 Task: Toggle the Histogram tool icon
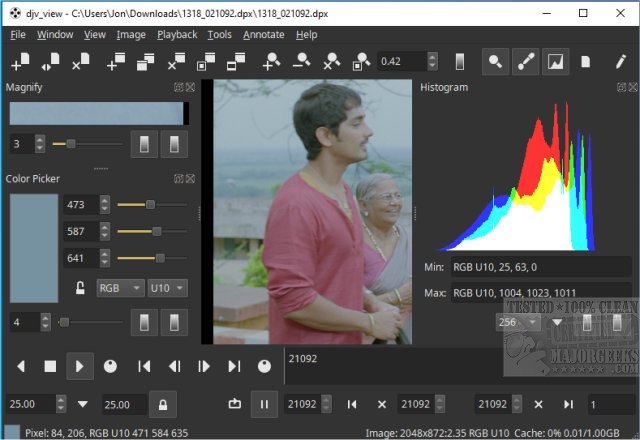point(555,62)
